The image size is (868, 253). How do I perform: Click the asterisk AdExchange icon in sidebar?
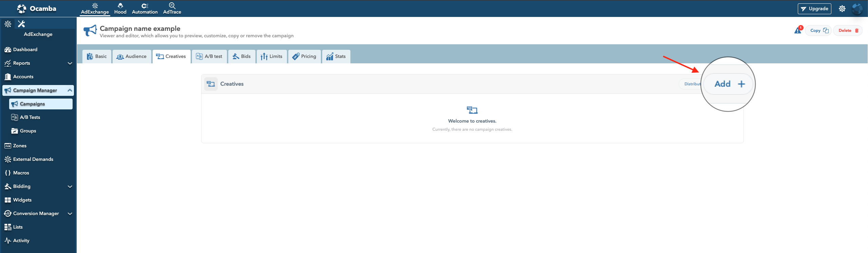(x=8, y=24)
